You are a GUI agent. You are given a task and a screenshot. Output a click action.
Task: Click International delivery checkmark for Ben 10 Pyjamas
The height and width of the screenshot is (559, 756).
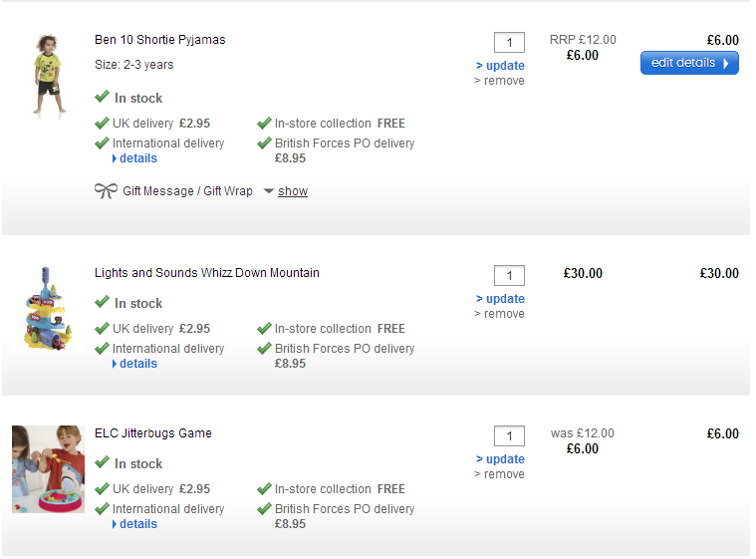(102, 143)
